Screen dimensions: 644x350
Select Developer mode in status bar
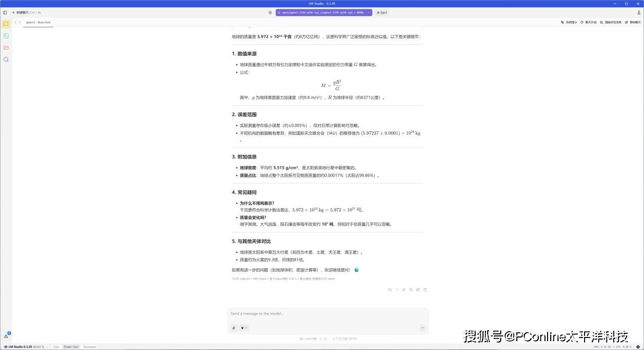pyautogui.click(x=90, y=346)
